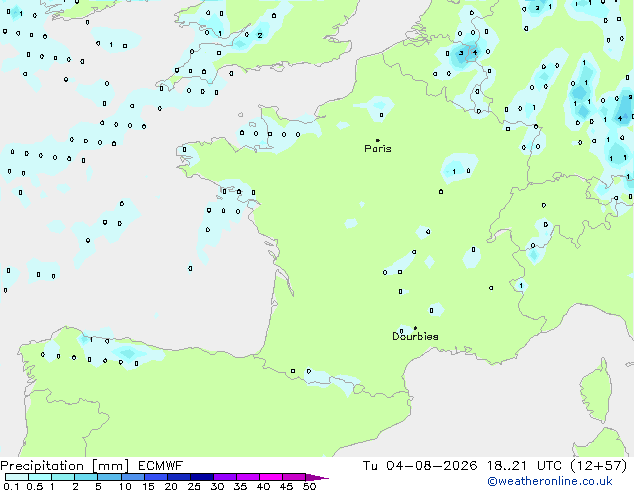
Task: Click the date 'Tu 04-08-2026'
Action: (x=420, y=466)
